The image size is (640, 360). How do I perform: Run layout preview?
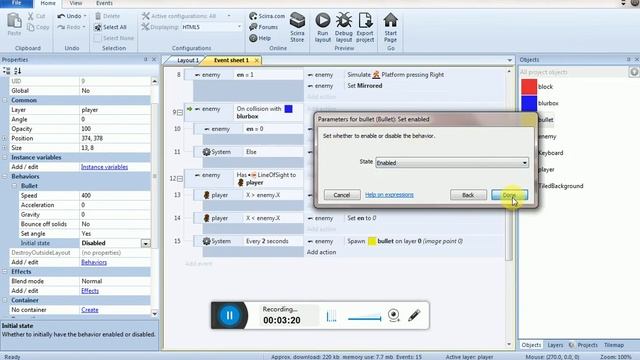point(322,27)
